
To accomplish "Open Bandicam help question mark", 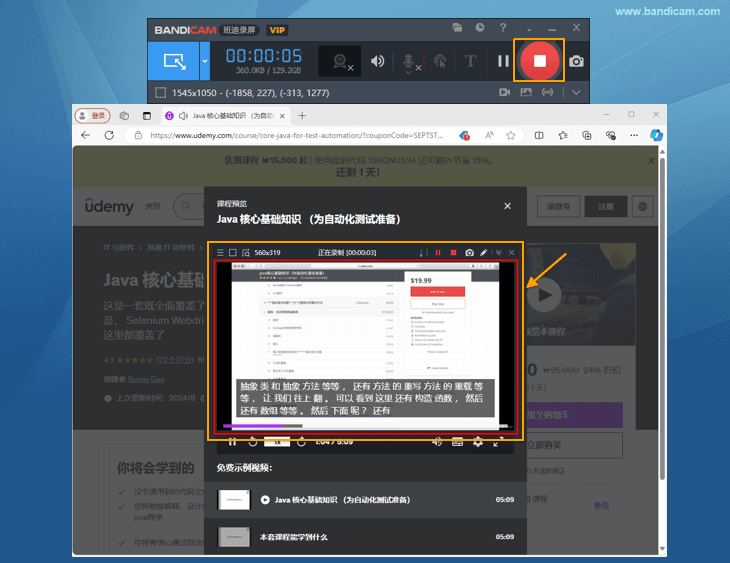I will 503,28.
